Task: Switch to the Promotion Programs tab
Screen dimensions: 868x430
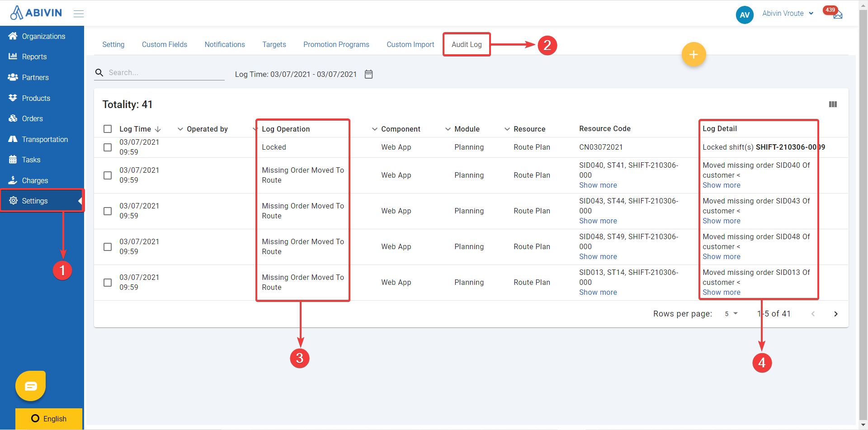Action: (x=336, y=44)
